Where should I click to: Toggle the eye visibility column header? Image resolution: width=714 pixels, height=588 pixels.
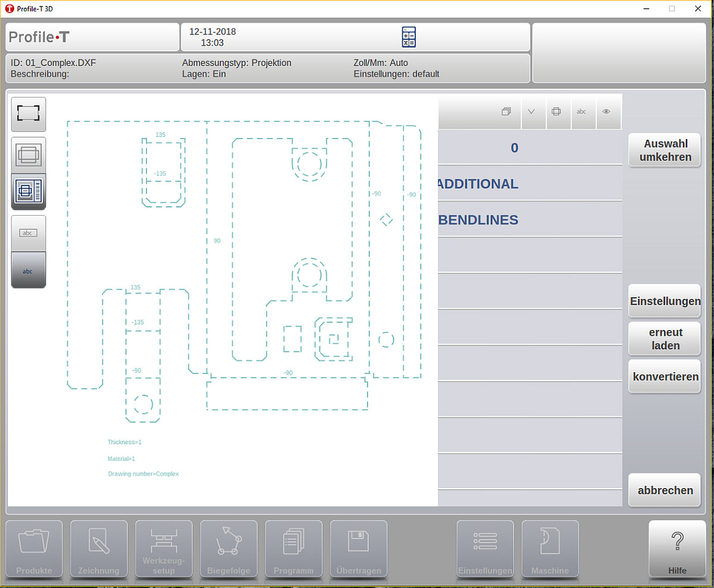[606, 111]
